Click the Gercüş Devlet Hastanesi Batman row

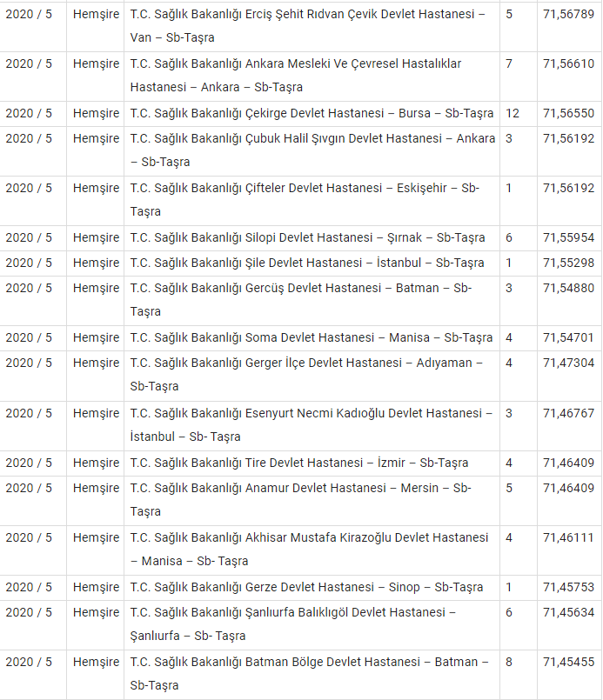click(301, 300)
